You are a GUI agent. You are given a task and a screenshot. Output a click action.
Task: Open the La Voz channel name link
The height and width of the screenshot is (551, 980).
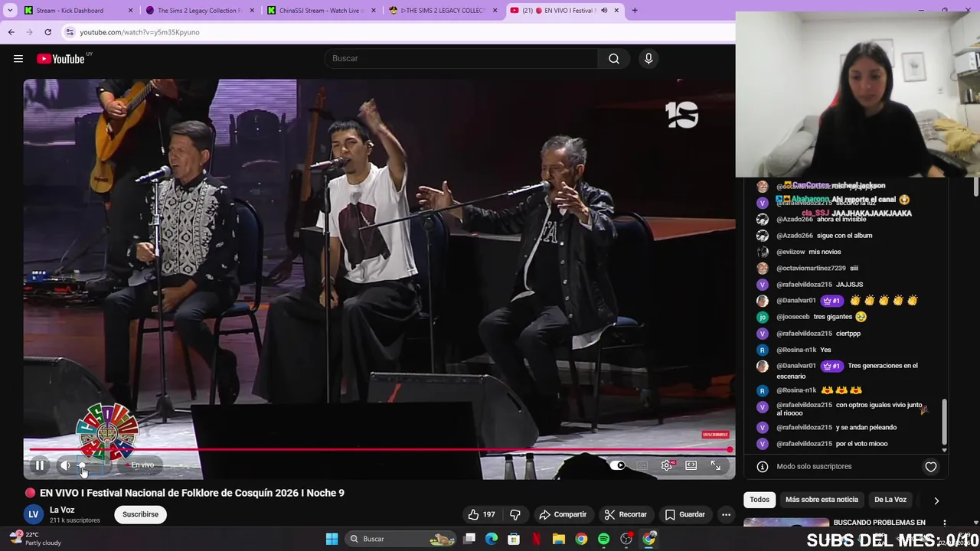coord(62,510)
